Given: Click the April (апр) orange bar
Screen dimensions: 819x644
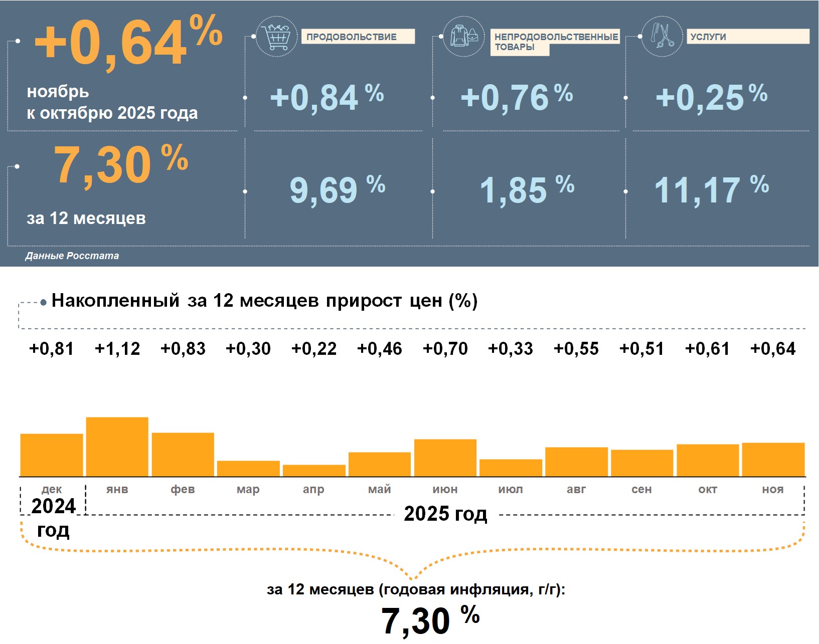Looking at the screenshot, I should point(314,471).
